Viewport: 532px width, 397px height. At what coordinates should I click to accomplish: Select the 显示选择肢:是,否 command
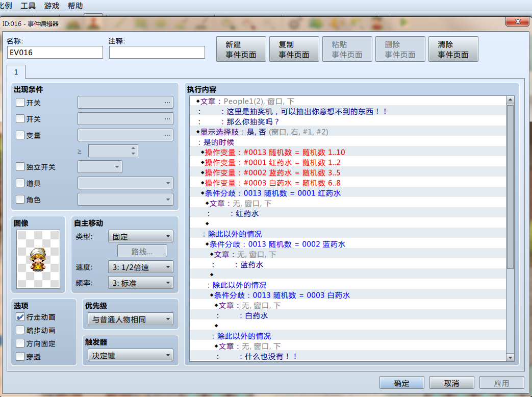348,132
